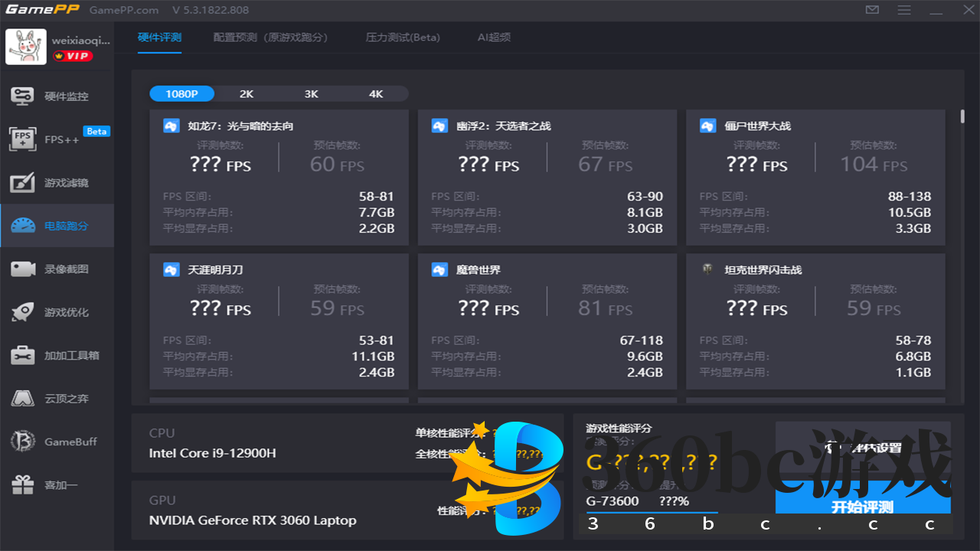Click the 坦克世界闪击战 game icon

(x=707, y=269)
